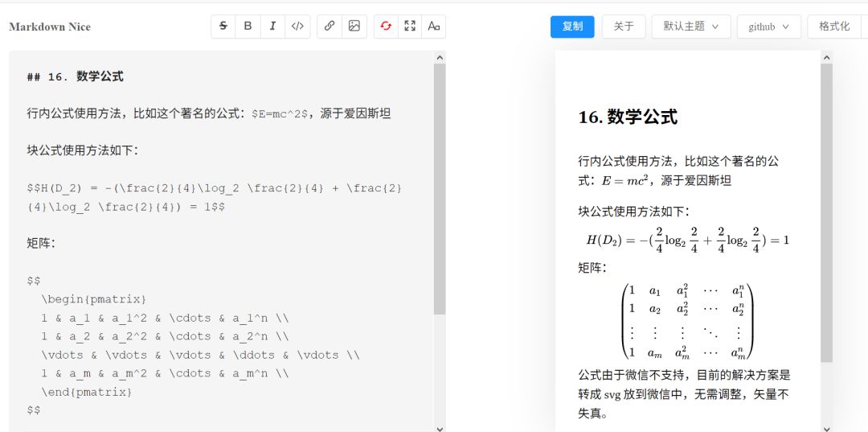Insert an image using picture icon

point(354,26)
